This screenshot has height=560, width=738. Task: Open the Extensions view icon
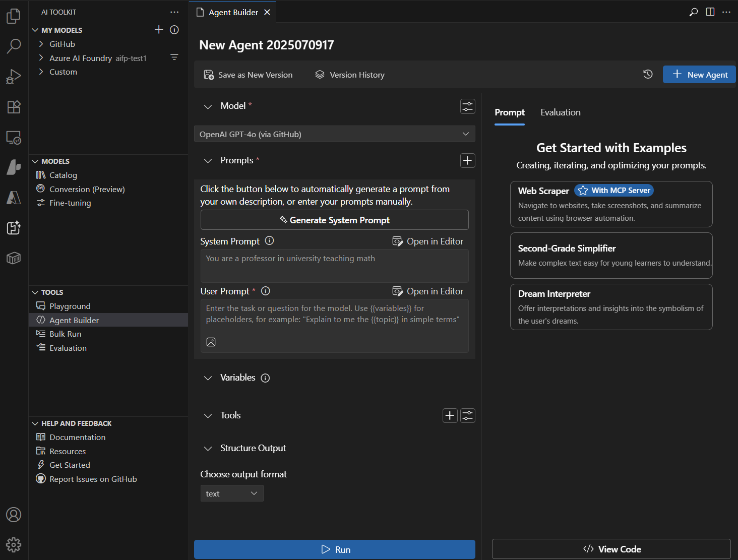pos(14,107)
